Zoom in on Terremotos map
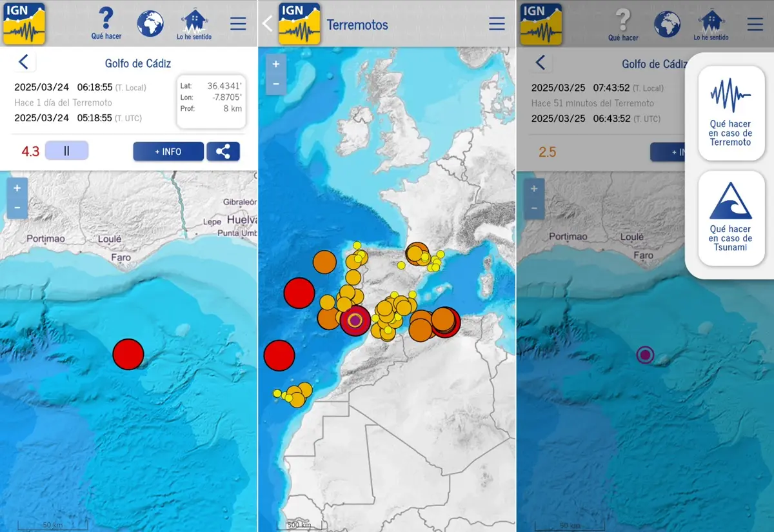The image size is (774, 532). click(x=275, y=64)
